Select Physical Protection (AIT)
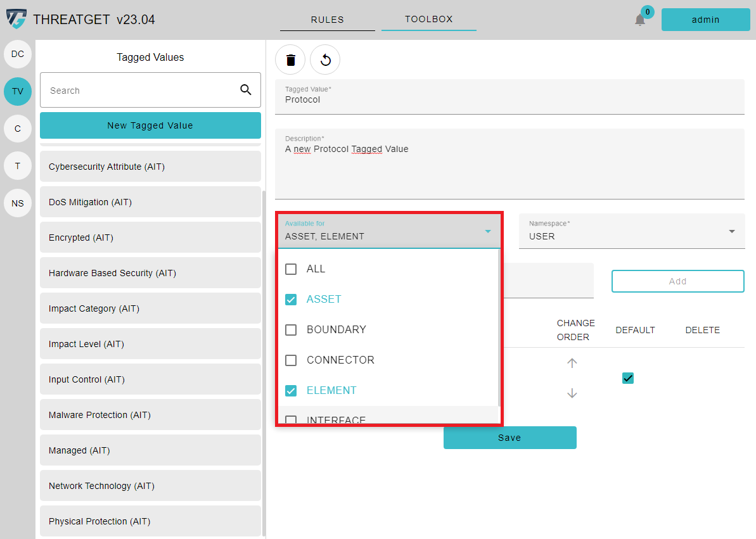The height and width of the screenshot is (539, 756). tap(150, 521)
